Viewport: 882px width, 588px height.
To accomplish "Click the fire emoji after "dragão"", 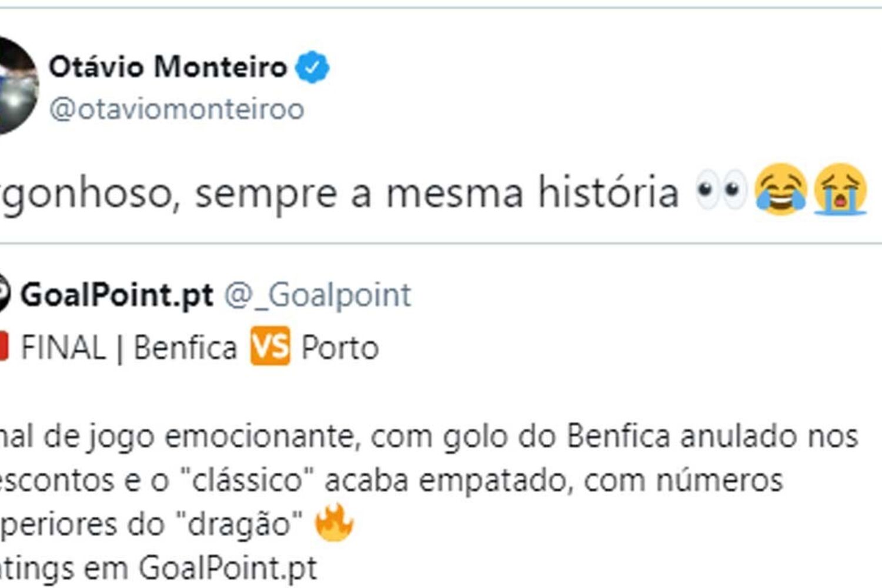I will [334, 523].
